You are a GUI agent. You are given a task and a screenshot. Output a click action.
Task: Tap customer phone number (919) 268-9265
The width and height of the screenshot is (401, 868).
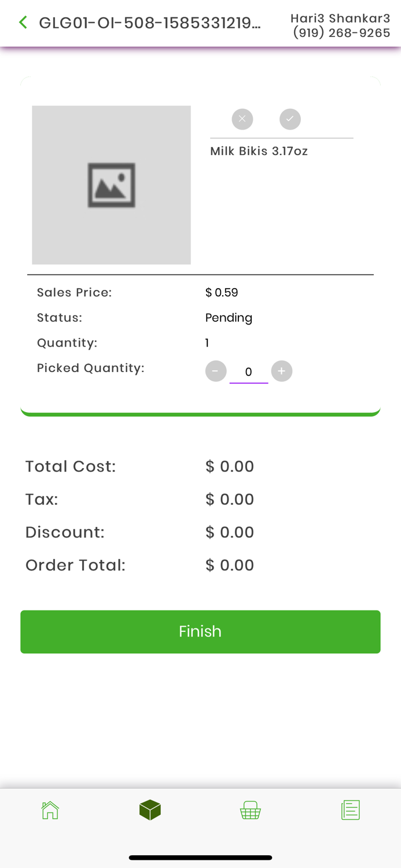pyautogui.click(x=341, y=33)
